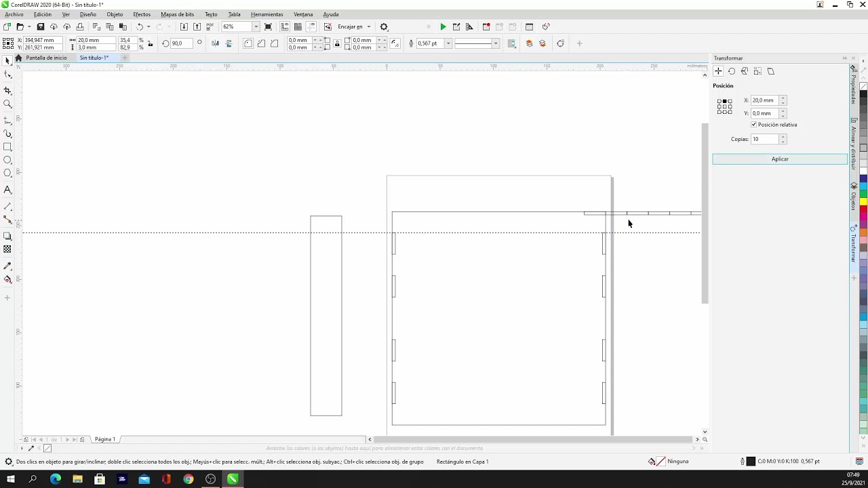The image size is (868, 488).
Task: Click the Import icon
Action: [184, 26]
